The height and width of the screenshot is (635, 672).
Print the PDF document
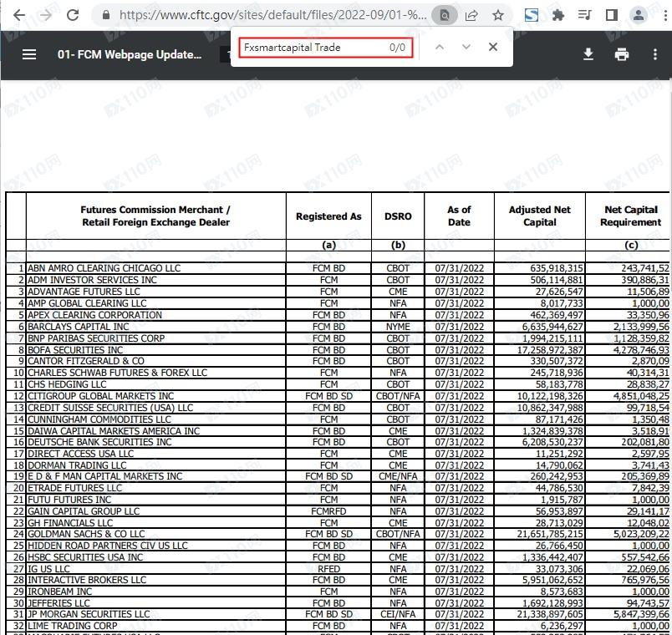pyautogui.click(x=621, y=54)
